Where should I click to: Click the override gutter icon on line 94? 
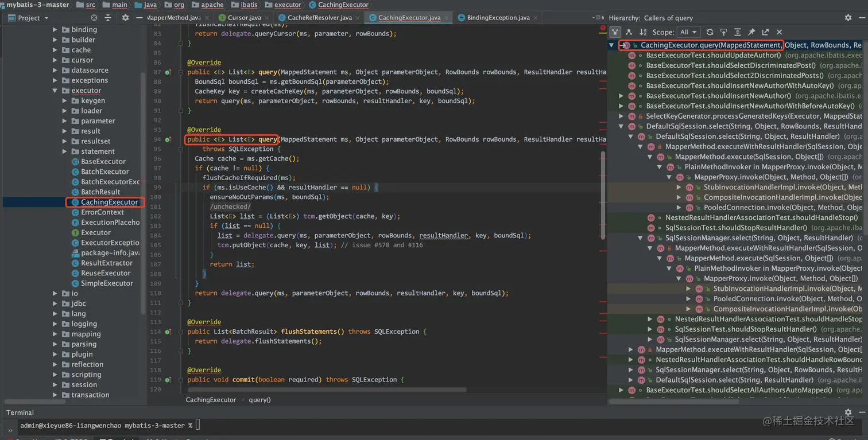tap(168, 140)
